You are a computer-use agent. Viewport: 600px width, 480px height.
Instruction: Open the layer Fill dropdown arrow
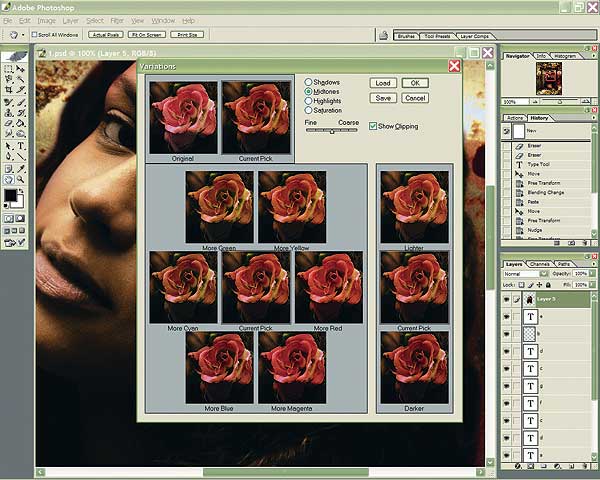pyautogui.click(x=593, y=285)
